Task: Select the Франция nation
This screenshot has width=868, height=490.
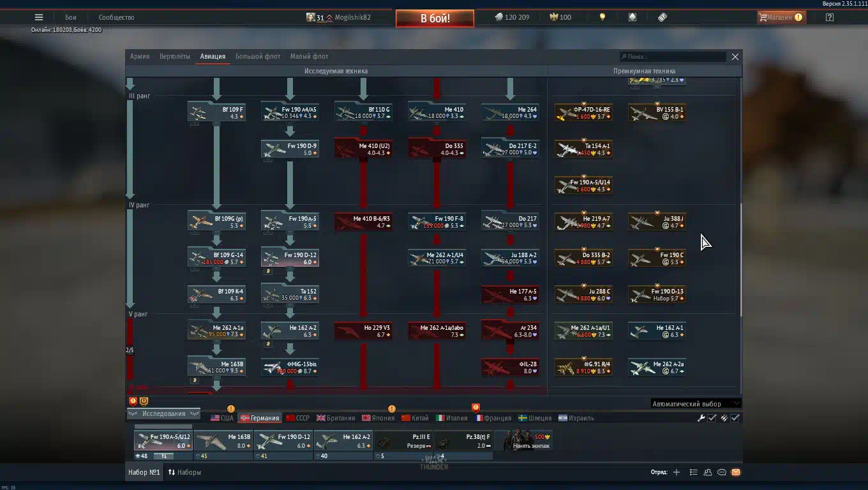Action: coord(493,418)
